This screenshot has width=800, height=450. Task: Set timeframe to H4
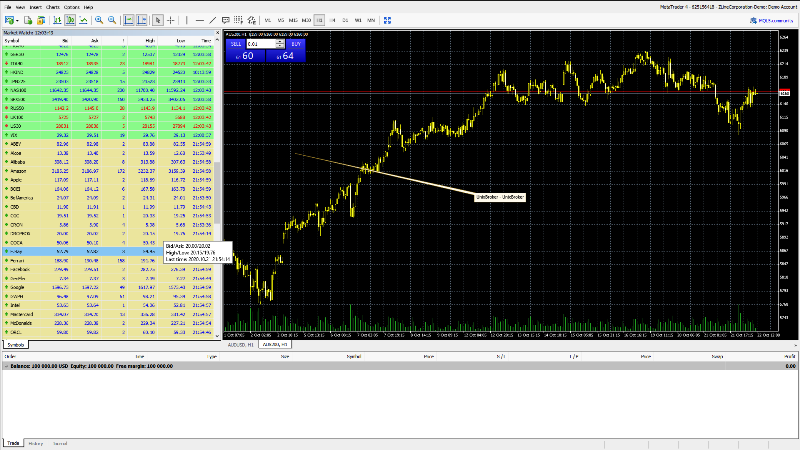332,20
